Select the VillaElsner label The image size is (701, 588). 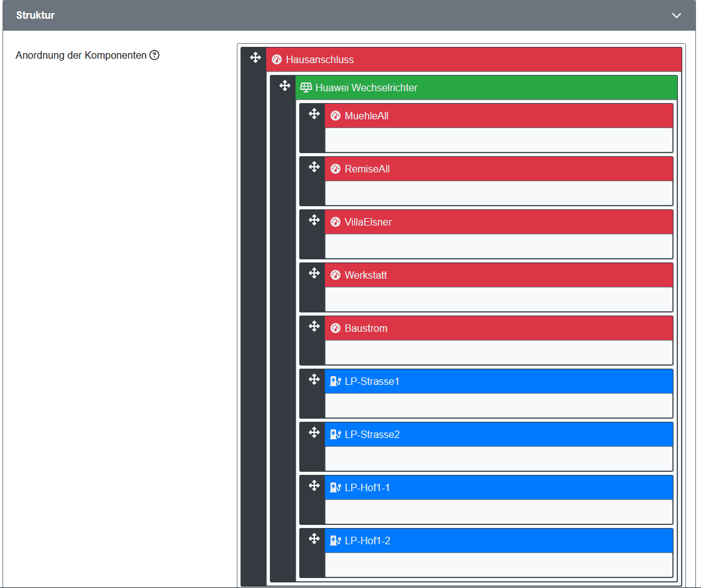(x=368, y=222)
